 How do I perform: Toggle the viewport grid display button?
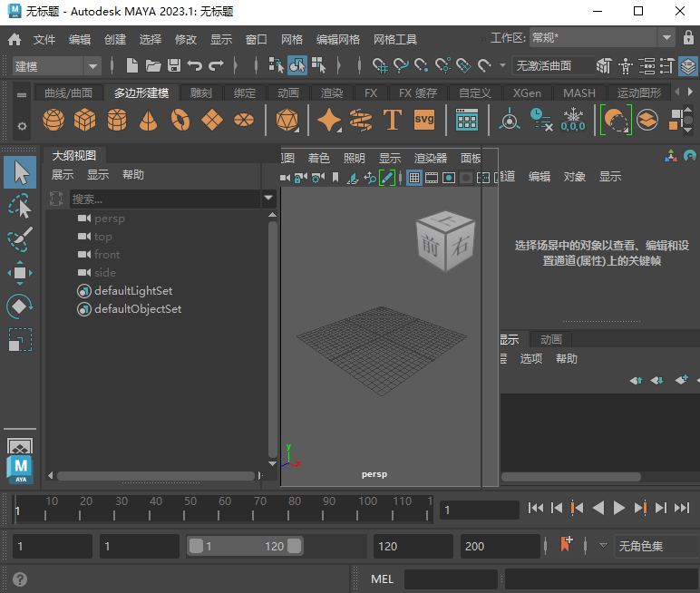(x=414, y=179)
